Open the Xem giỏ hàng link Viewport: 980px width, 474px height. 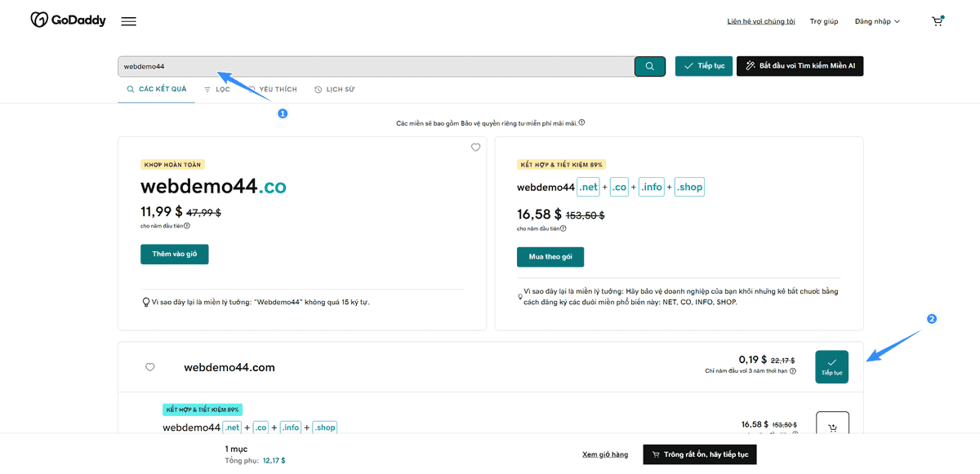(605, 454)
